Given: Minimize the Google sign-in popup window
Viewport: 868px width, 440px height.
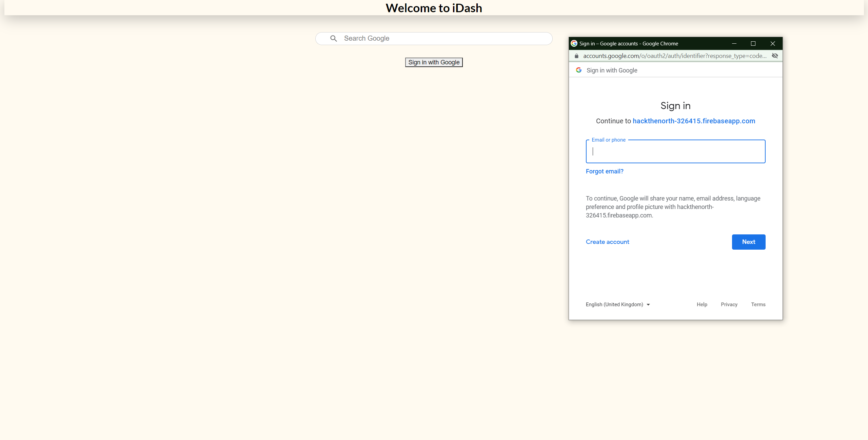Looking at the screenshot, I should 734,43.
